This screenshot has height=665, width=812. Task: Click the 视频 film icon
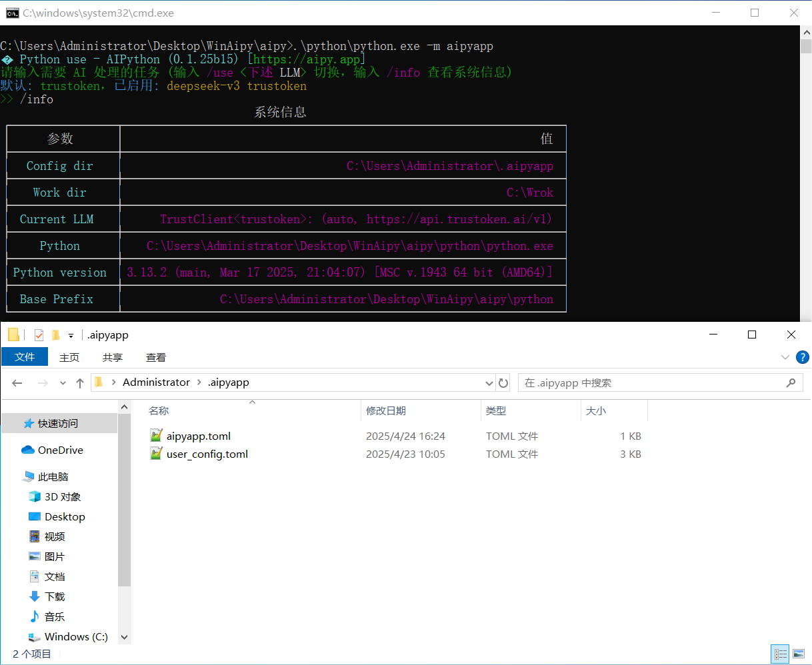[x=35, y=536]
